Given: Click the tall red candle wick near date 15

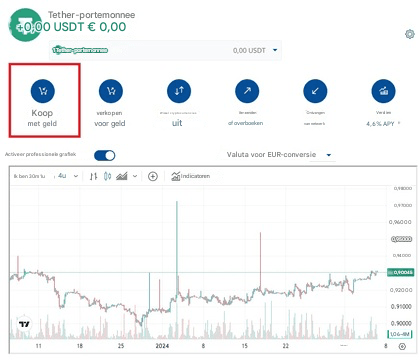Looking at the screenshot, I should [x=260, y=260].
